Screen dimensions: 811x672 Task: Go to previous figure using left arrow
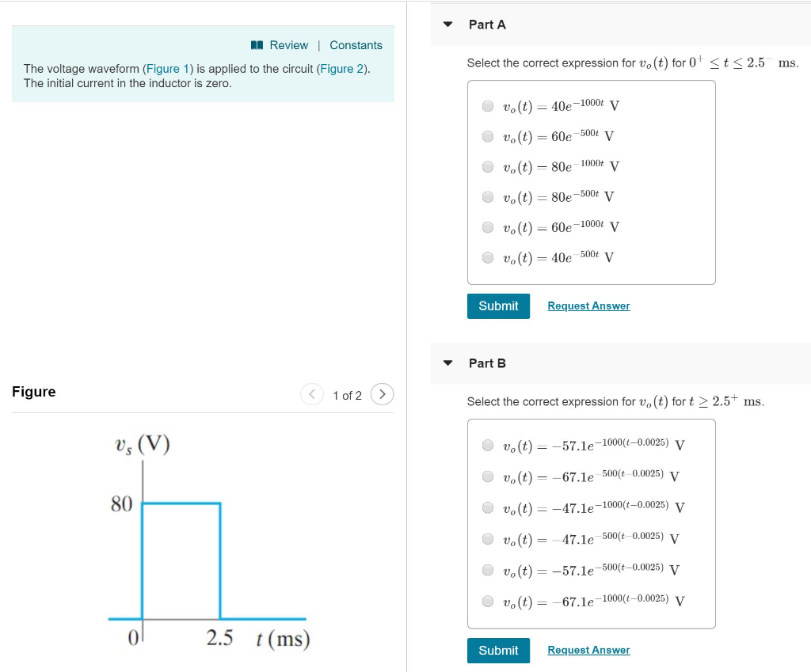(x=311, y=394)
